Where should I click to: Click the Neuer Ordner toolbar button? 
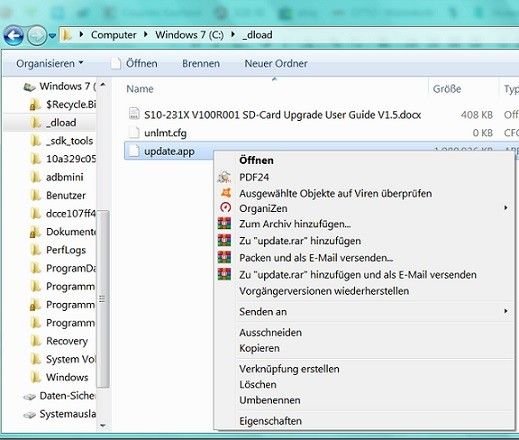point(276,63)
